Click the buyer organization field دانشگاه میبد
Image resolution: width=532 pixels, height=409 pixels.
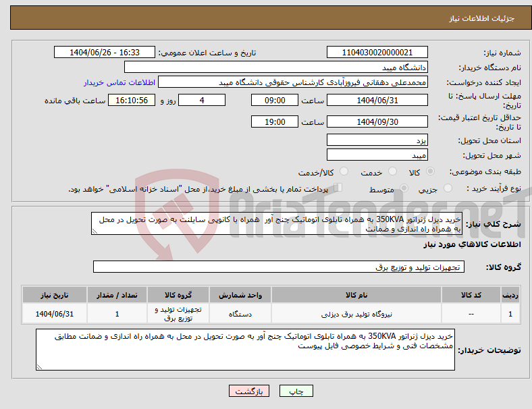coord(276,67)
